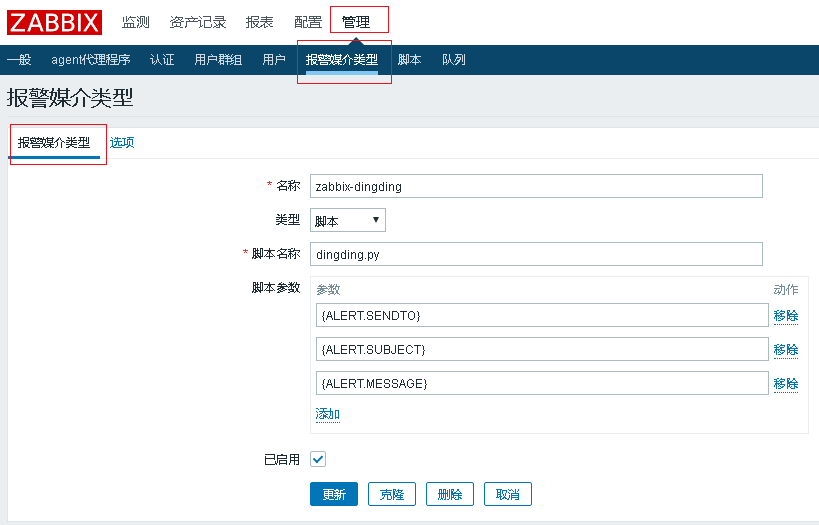Go to 一般 submenu
Image resolution: width=819 pixels, height=525 pixels.
click(x=19, y=60)
